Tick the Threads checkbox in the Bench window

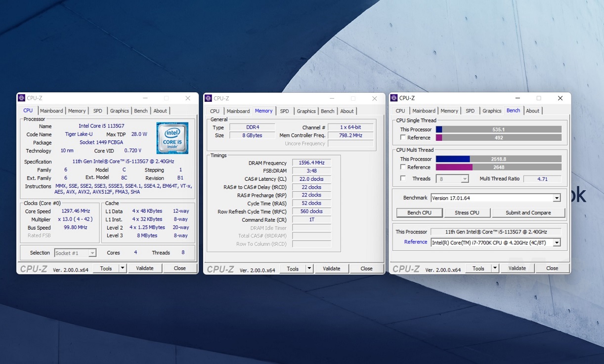[x=403, y=178]
